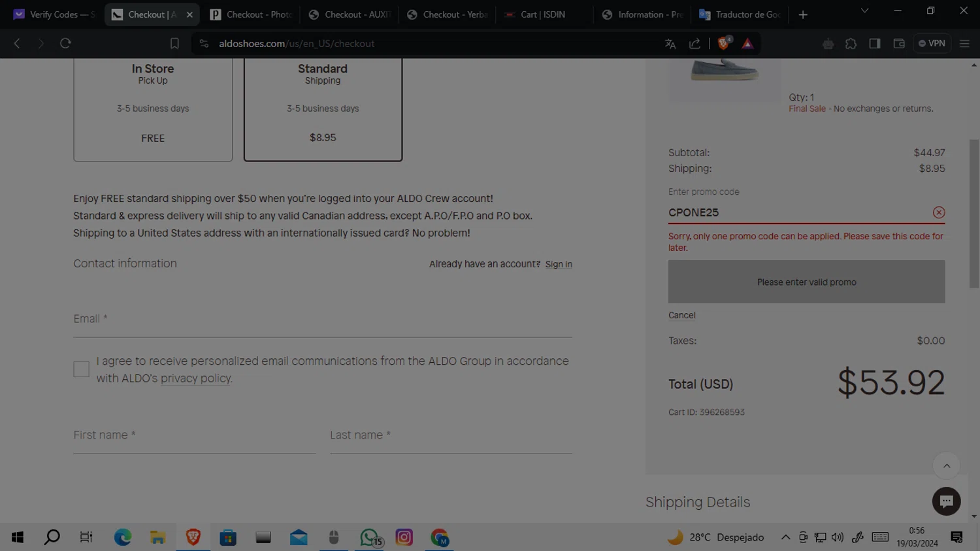
Task: Open Instagram from taskbar
Action: click(404, 537)
